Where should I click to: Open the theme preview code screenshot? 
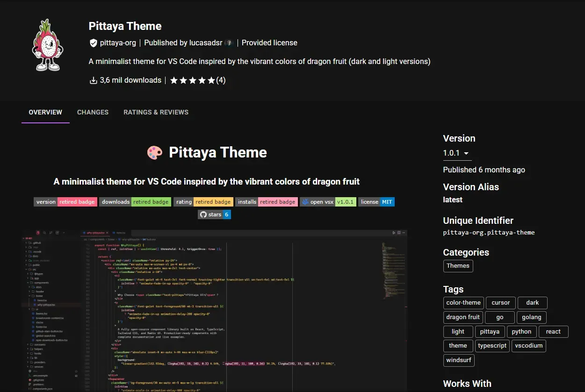[215, 310]
